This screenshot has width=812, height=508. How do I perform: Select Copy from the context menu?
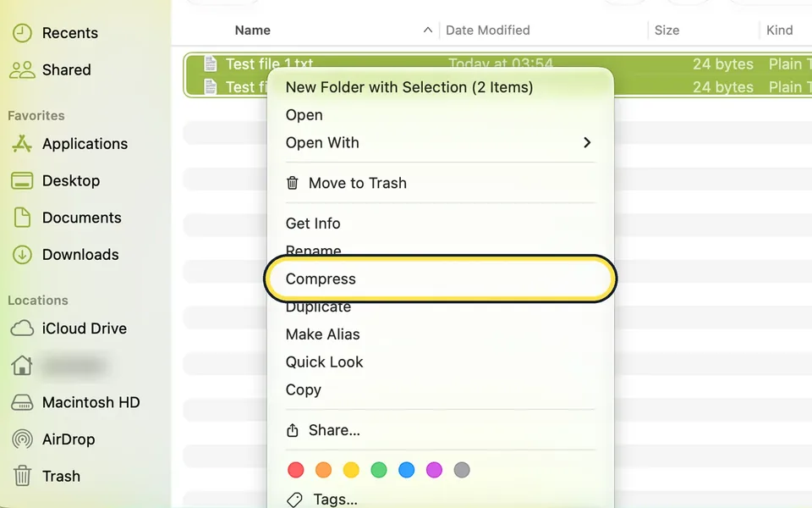click(x=304, y=389)
